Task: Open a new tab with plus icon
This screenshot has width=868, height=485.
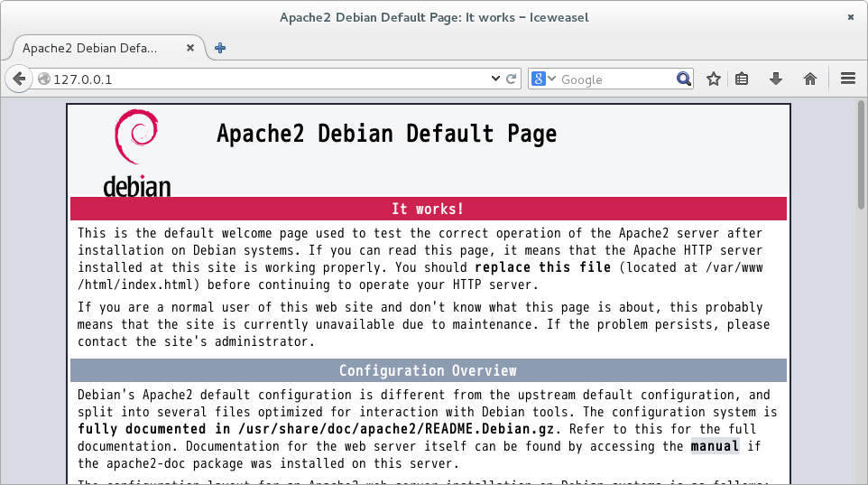Action: click(220, 48)
